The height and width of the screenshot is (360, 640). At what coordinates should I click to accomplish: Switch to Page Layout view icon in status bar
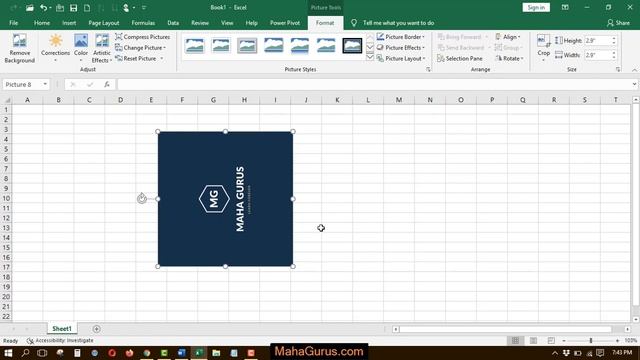tap(533, 340)
